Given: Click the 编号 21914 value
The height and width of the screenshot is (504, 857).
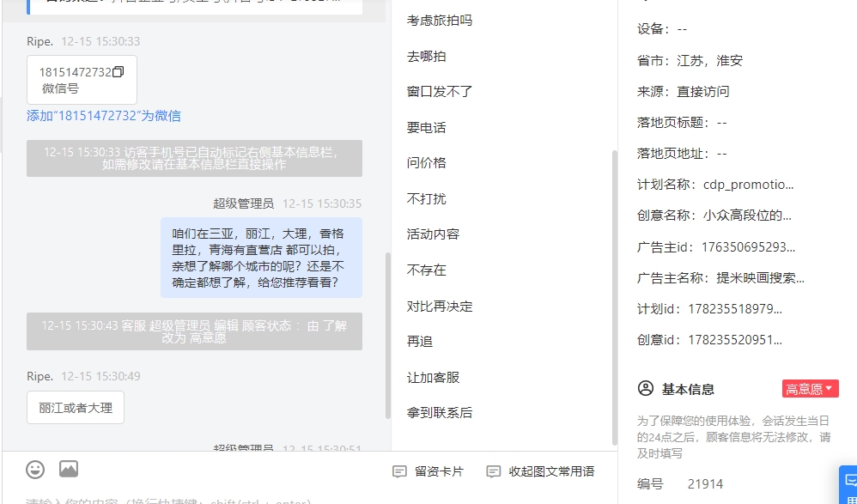Looking at the screenshot, I should tap(705, 484).
